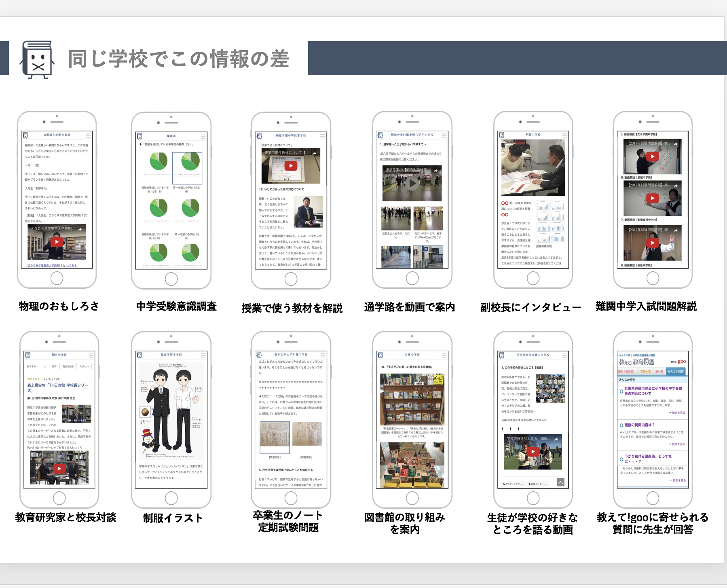
Task: Click the 在校生インタビュー tag
Action: pyautogui.click(x=514, y=484)
